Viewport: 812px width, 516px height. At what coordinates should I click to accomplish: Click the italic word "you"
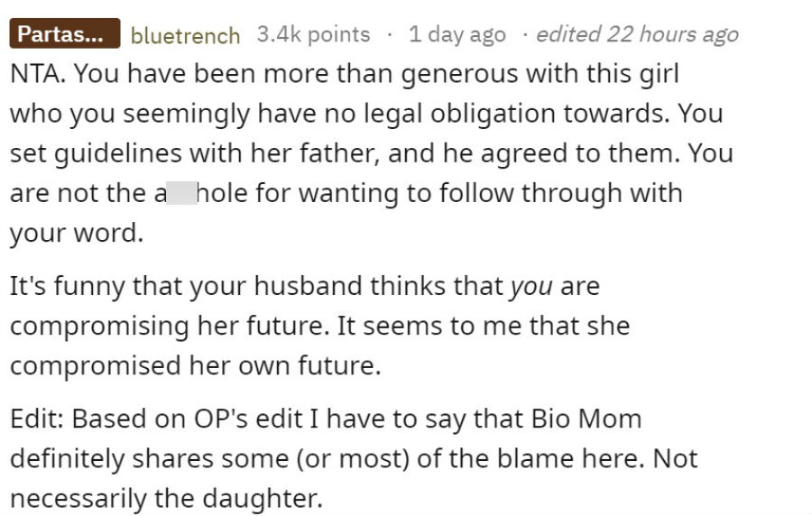click(531, 287)
